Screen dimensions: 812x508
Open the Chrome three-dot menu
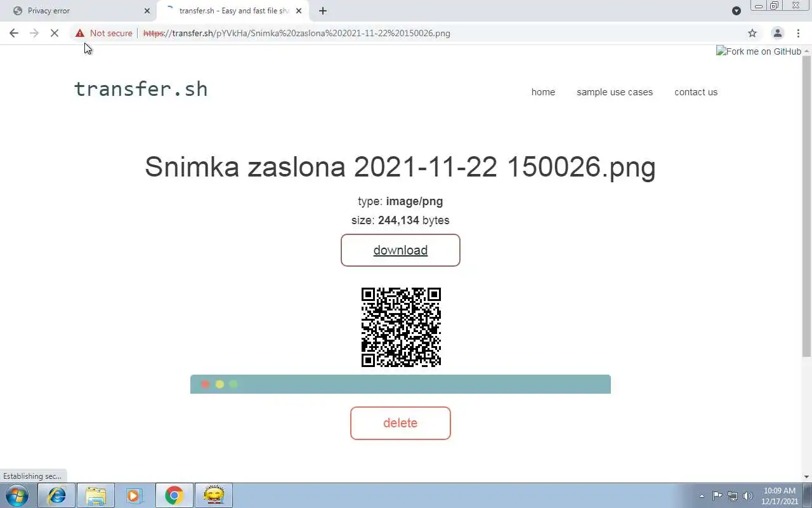798,33
